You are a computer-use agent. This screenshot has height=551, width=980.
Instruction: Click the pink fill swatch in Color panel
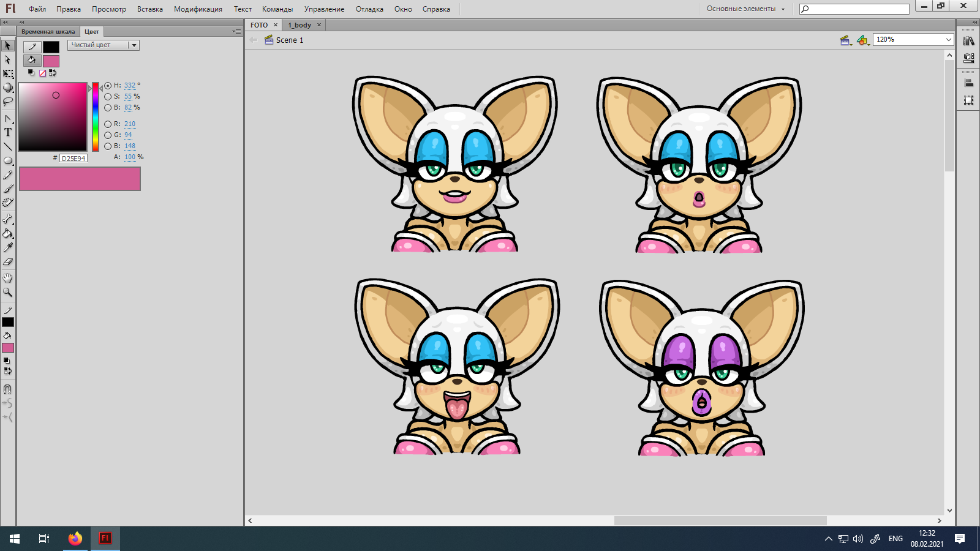51,61
